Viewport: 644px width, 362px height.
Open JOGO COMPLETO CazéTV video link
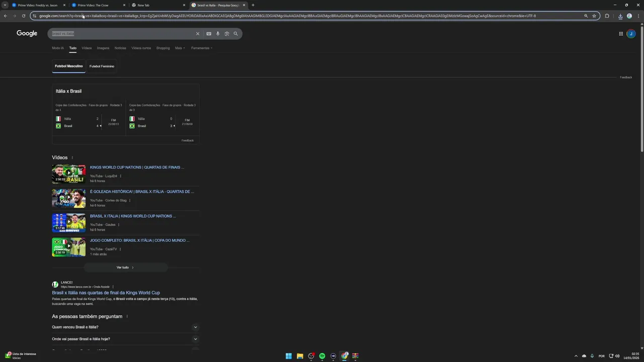pyautogui.click(x=140, y=240)
